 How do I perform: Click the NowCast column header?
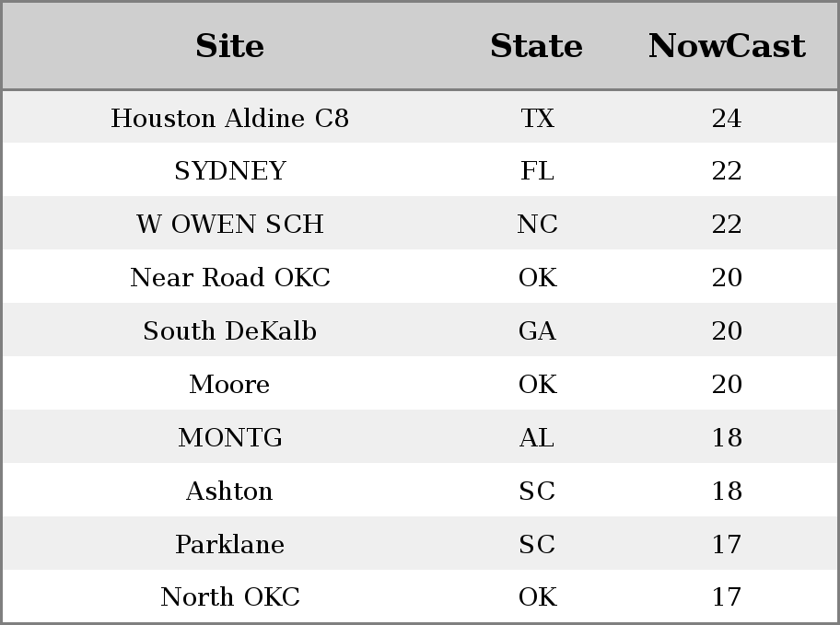(x=727, y=46)
